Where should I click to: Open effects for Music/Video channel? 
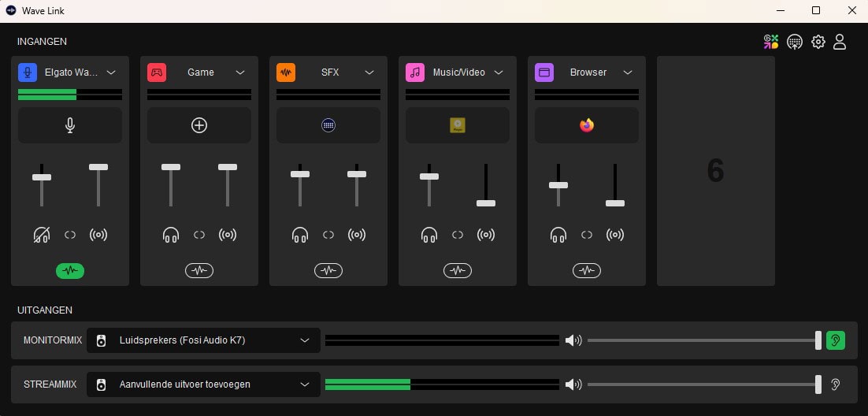pyautogui.click(x=458, y=271)
